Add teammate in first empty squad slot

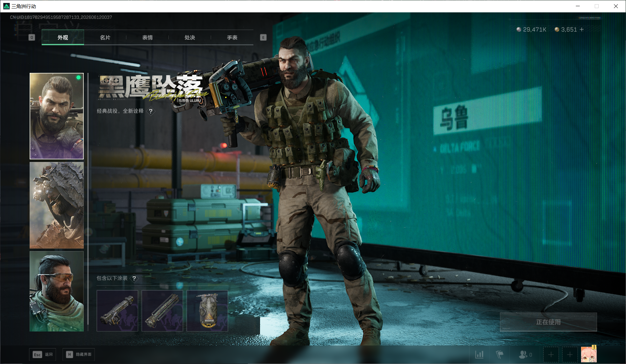point(551,355)
